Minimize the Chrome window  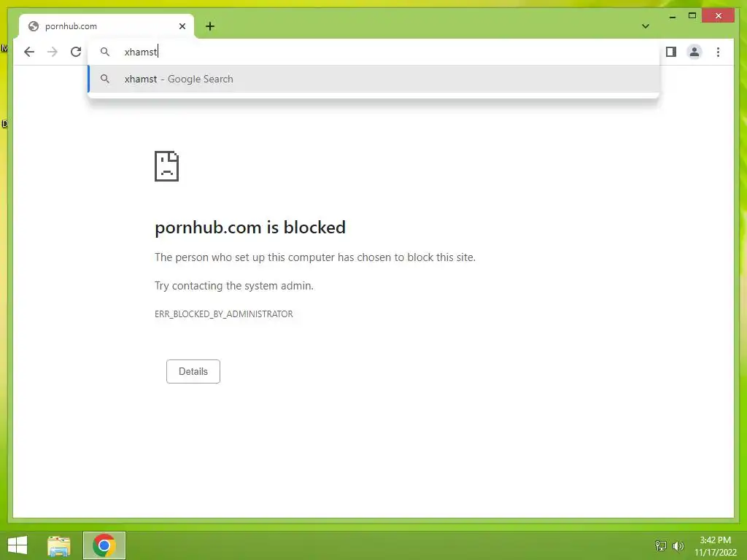(x=672, y=16)
